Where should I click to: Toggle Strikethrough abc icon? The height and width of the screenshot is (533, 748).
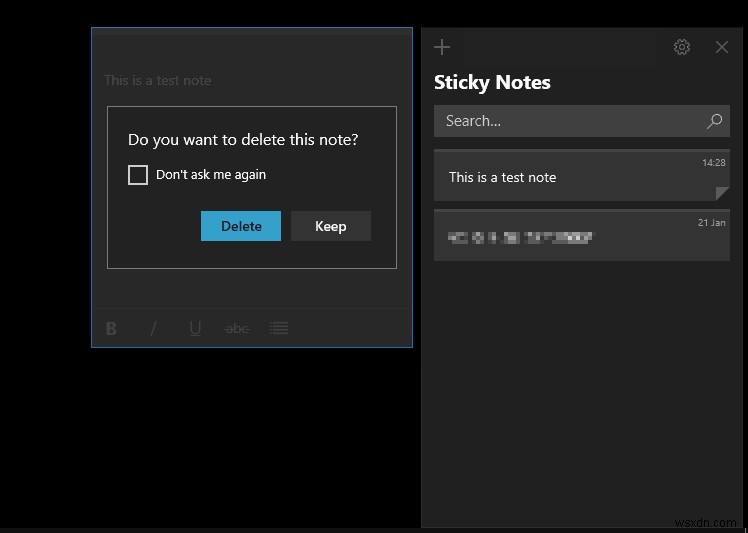[x=237, y=328]
